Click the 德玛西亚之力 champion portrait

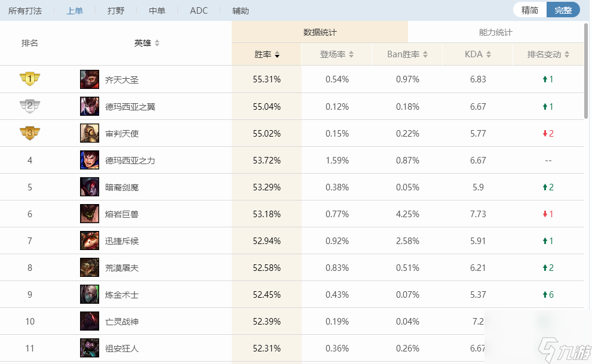pos(90,160)
